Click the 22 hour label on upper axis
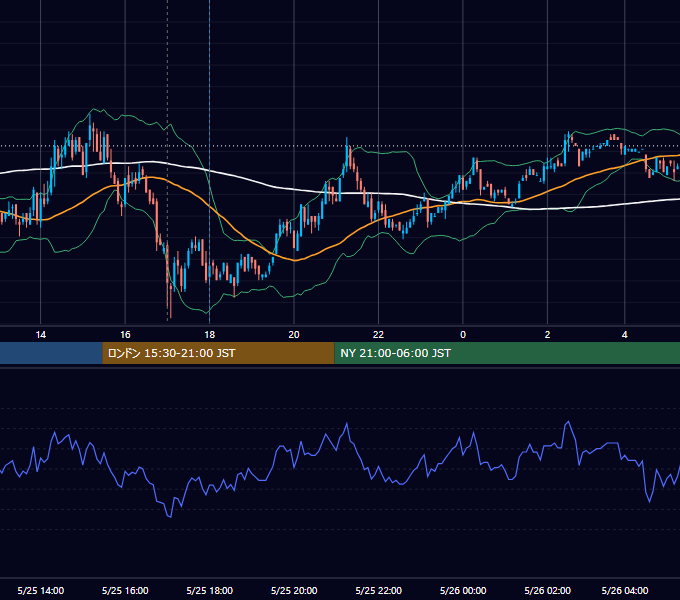 (379, 335)
